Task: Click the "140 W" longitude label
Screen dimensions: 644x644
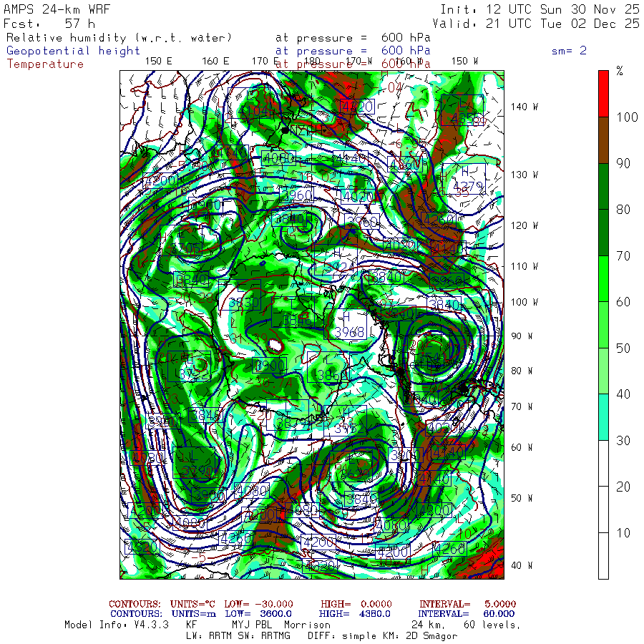Action: click(x=525, y=107)
